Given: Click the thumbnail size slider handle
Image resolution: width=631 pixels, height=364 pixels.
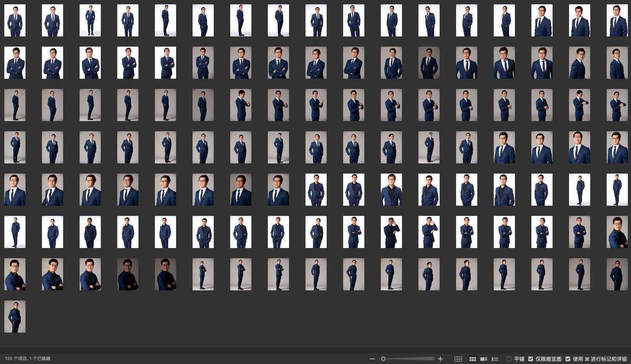Looking at the screenshot, I should coord(383,359).
